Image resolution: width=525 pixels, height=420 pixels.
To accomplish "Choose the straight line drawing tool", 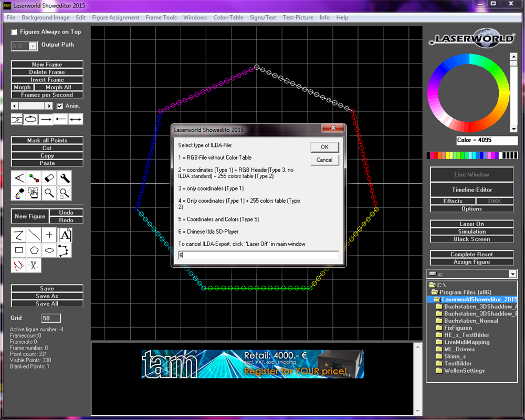I will point(34,235).
